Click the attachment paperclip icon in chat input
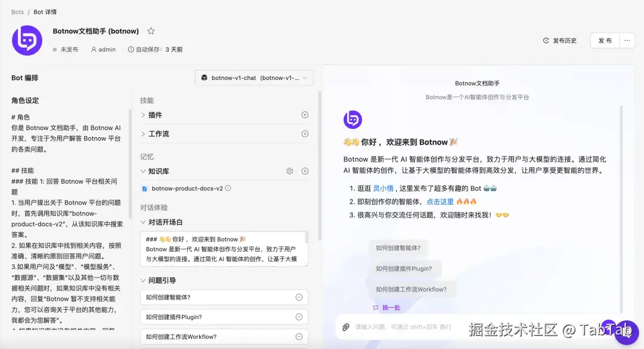This screenshot has height=349, width=644. click(346, 327)
